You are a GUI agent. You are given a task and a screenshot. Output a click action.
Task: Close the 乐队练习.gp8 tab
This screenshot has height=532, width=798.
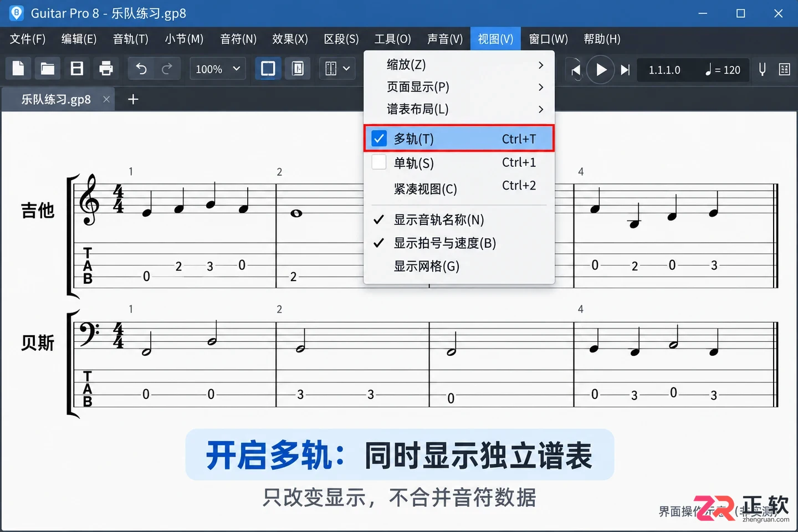(106, 99)
